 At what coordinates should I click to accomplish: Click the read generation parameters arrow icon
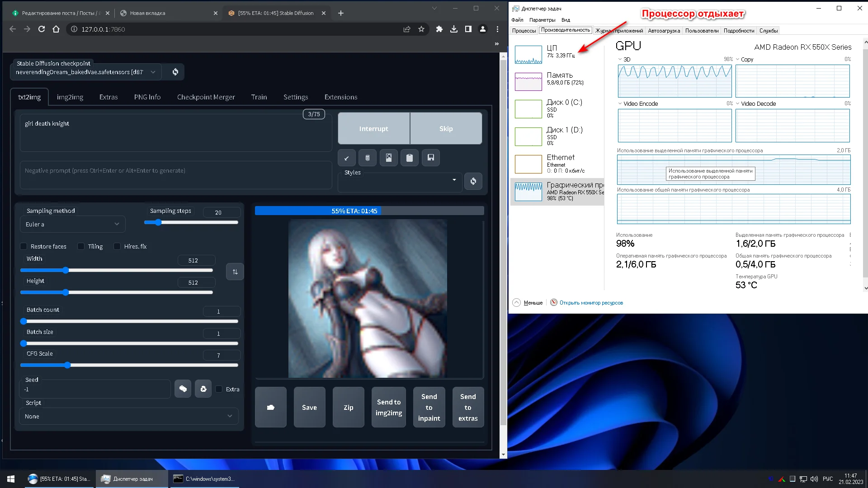(347, 158)
